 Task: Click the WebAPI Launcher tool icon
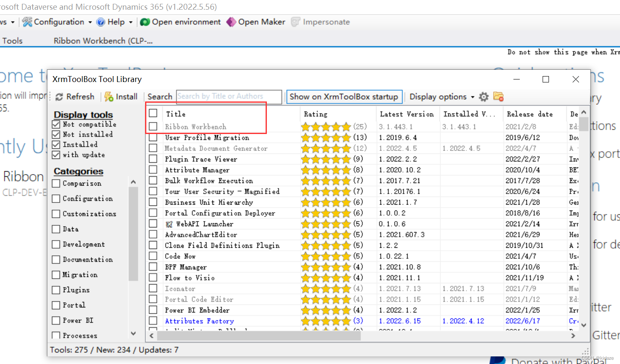tap(169, 224)
